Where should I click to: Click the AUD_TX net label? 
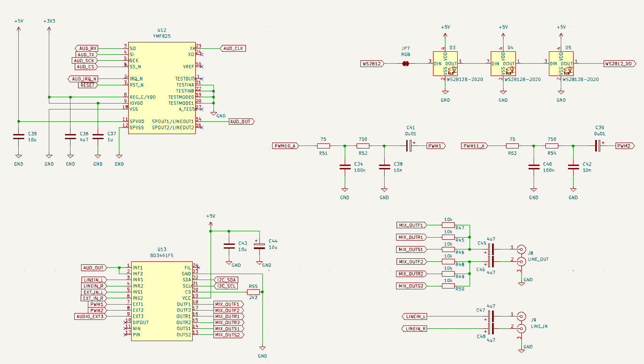pyautogui.click(x=86, y=55)
